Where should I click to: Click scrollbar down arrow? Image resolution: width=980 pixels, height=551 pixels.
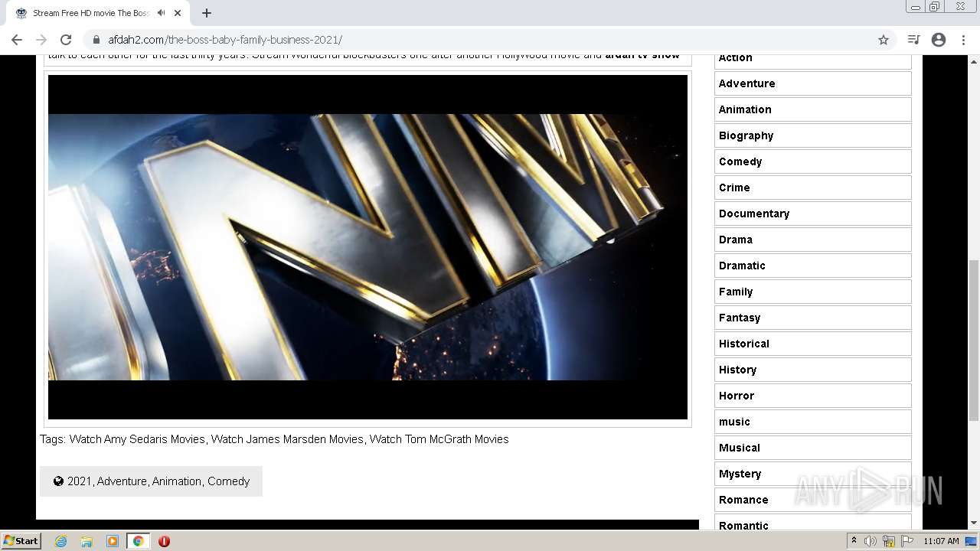coord(973,523)
